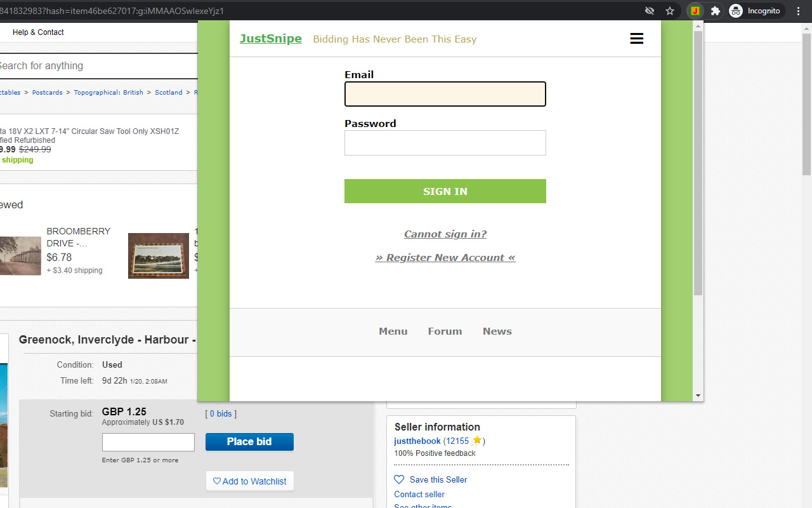The image size is (812, 508).
Task: Click the Place bid button
Action: 249,442
